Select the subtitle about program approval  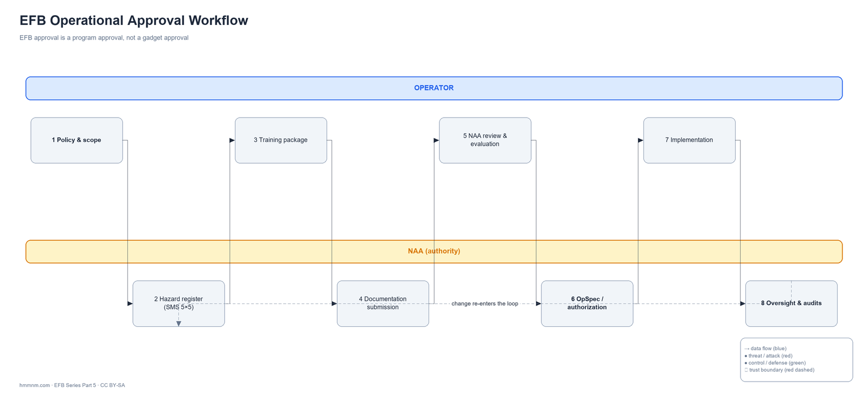click(x=104, y=38)
